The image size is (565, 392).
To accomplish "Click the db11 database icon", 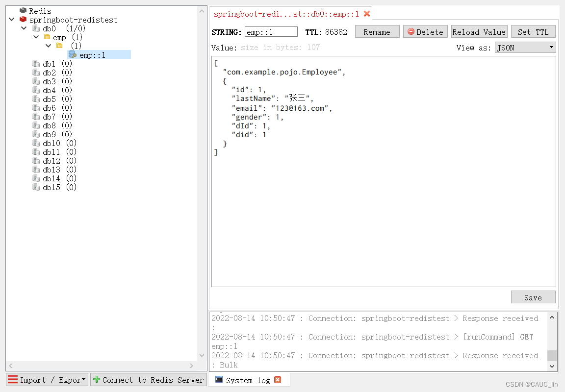I will coord(36,151).
